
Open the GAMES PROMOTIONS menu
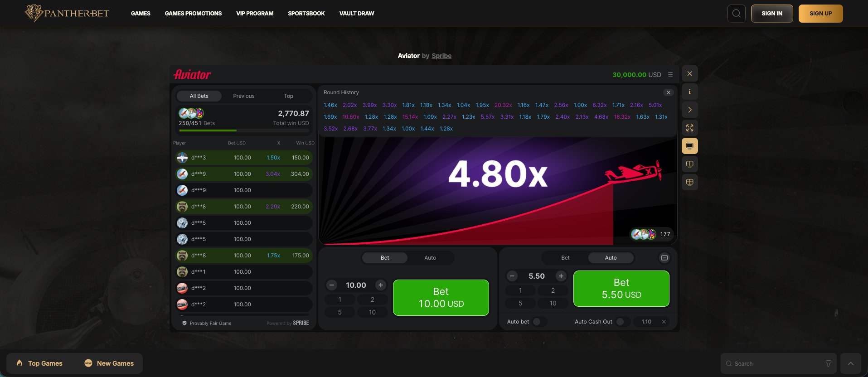tap(193, 14)
